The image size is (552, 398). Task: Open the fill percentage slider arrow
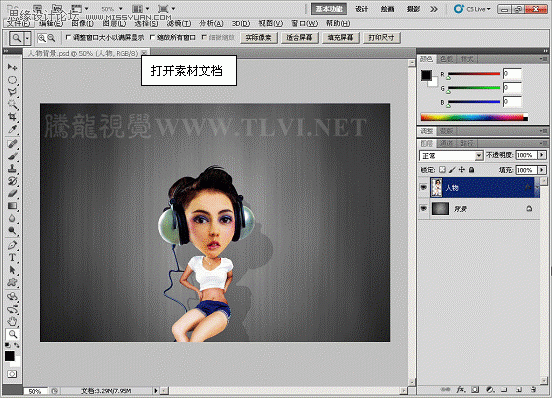point(542,170)
